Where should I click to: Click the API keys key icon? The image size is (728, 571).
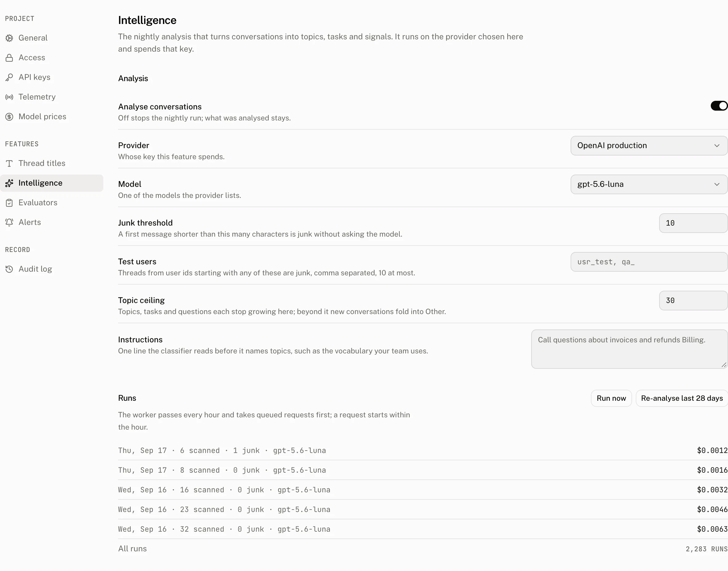click(x=9, y=77)
